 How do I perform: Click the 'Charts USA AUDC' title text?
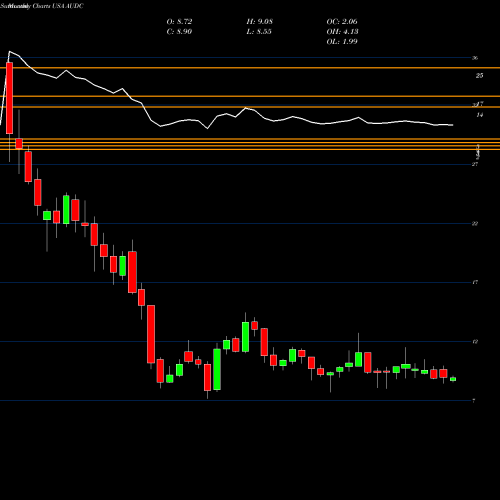click(x=57, y=6)
